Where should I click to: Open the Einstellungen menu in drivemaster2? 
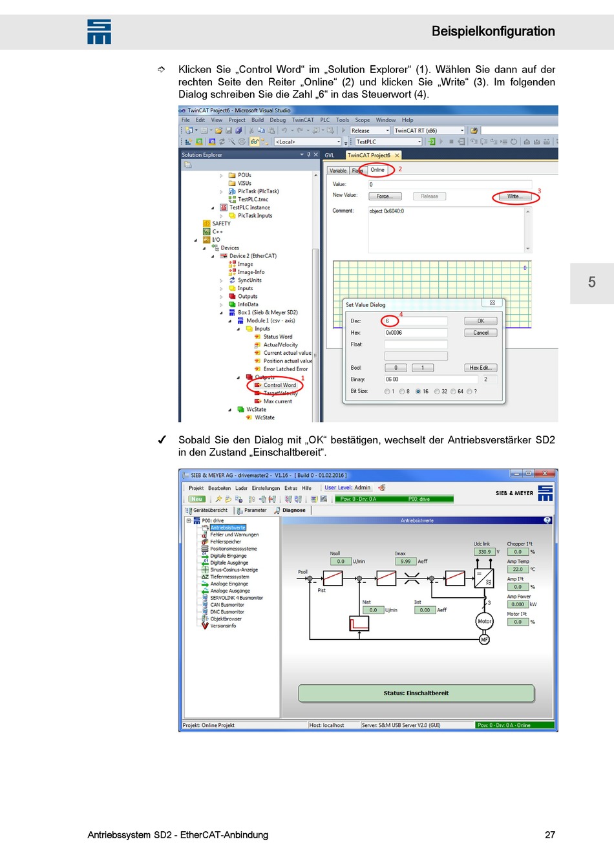tap(266, 488)
